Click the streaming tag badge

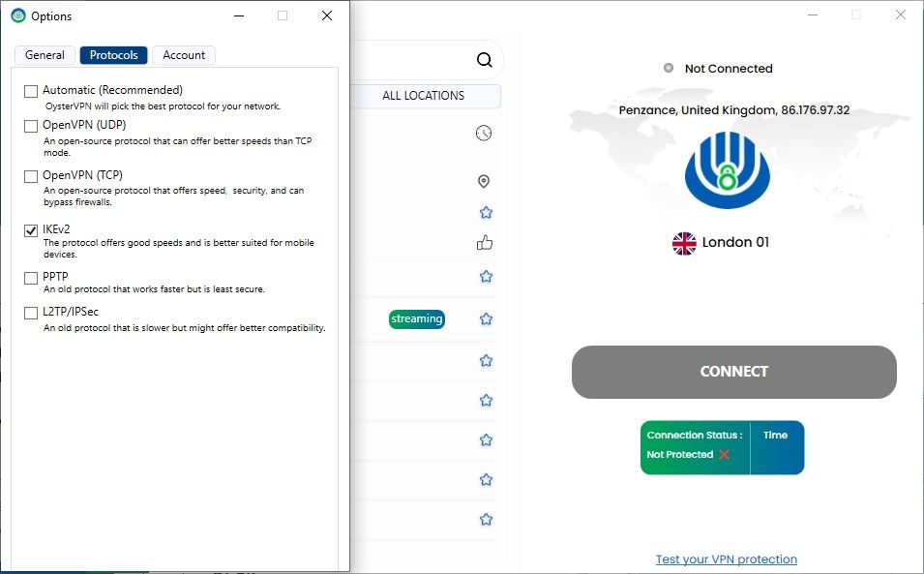(x=417, y=318)
